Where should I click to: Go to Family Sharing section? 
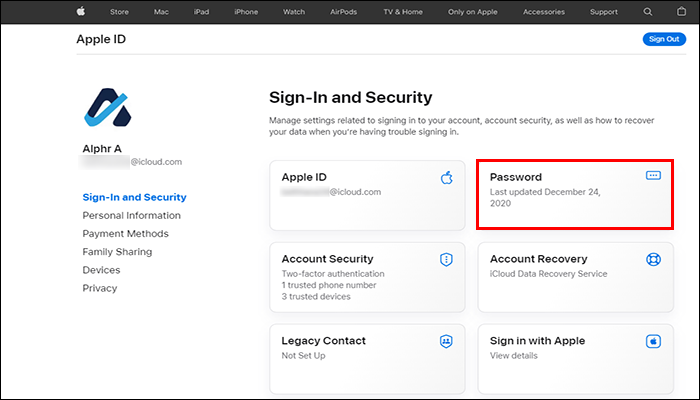click(117, 251)
